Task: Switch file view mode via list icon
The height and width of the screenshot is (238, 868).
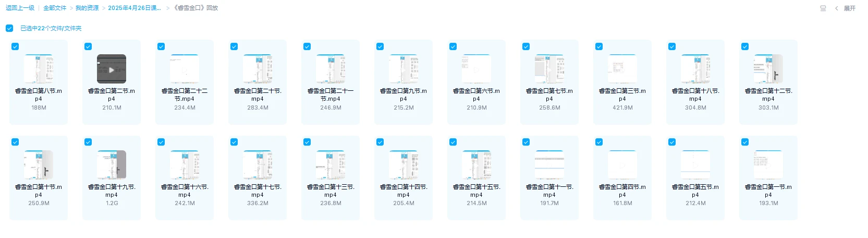Action: pyautogui.click(x=823, y=8)
